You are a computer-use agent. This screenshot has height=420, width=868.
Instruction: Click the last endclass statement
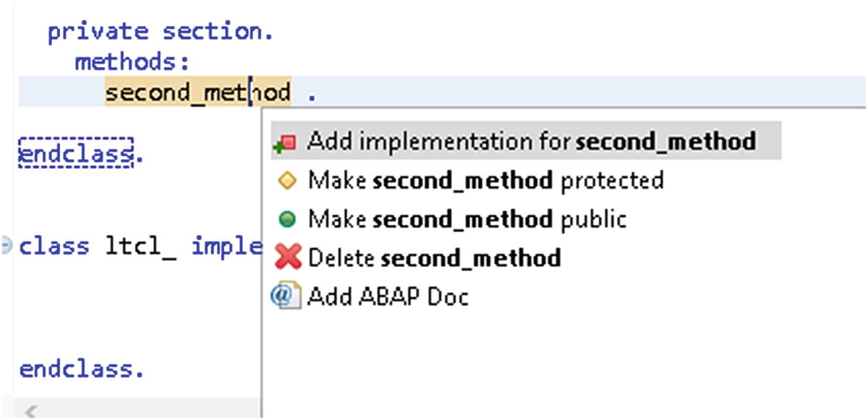point(81,369)
